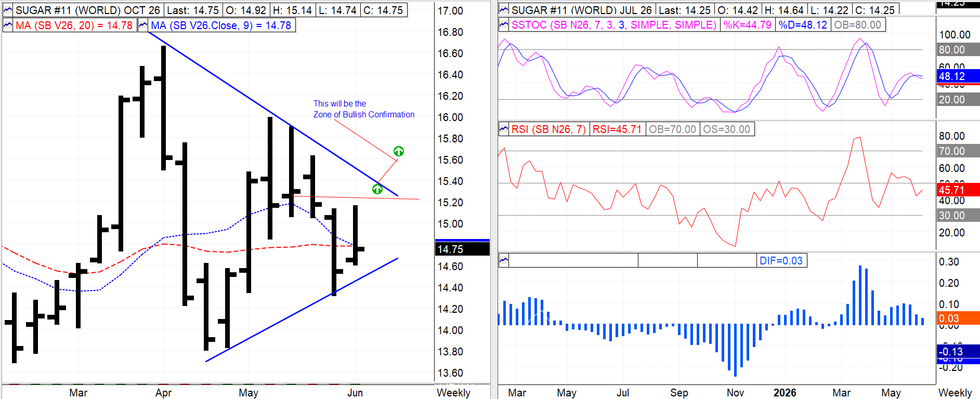
Task: Click the 2026 label on the JUL 26 time axis
Action: click(x=785, y=393)
